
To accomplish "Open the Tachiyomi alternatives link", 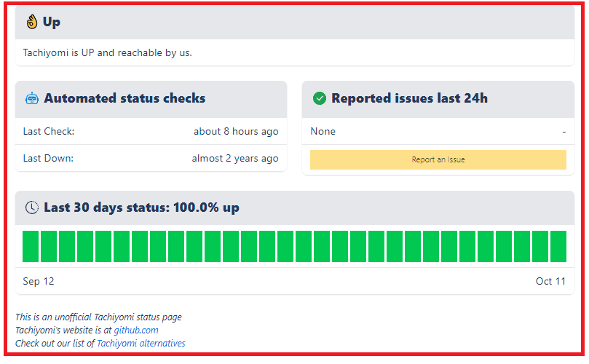I will 141,344.
